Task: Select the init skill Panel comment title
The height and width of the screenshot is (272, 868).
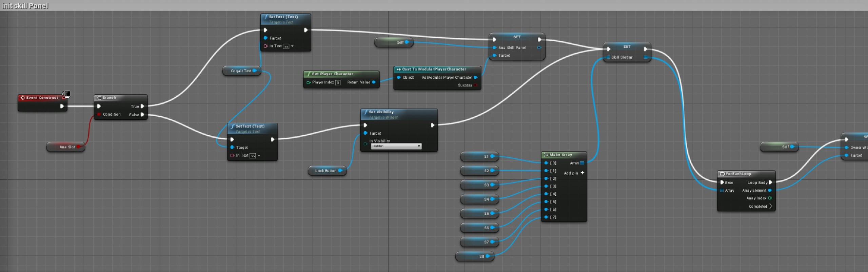Action: click(25, 5)
